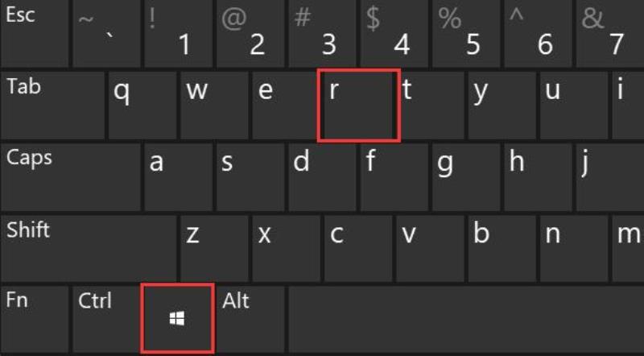Toggle the Fn modifier key
Image resolution: width=644 pixels, height=356 pixels.
34,319
